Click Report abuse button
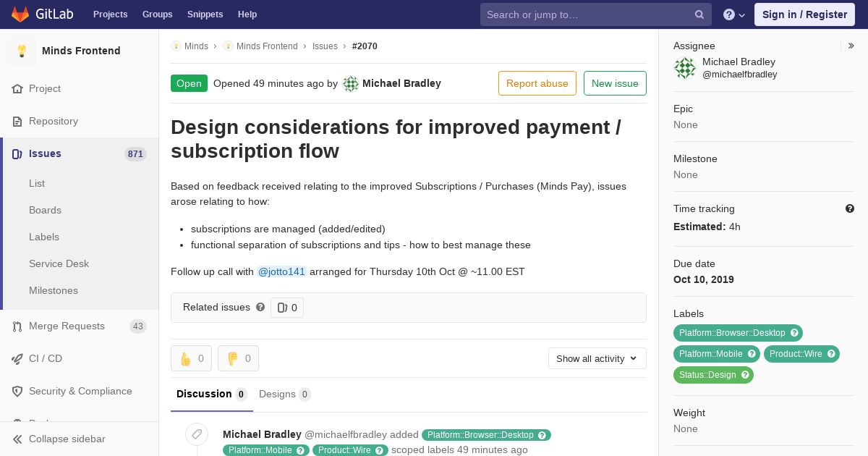This screenshot has height=456, width=868. tap(537, 83)
